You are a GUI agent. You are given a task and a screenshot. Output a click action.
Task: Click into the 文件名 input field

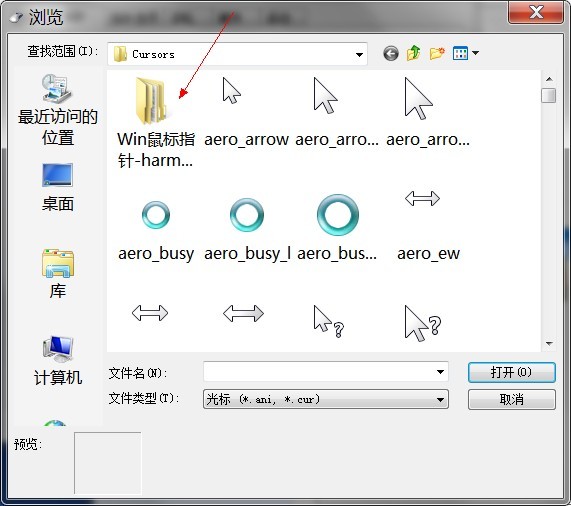pos(319,372)
